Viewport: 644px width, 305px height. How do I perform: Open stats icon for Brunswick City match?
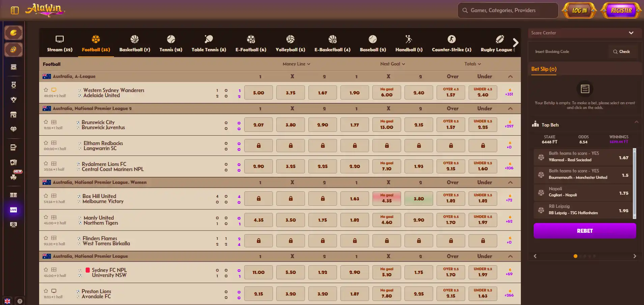click(54, 122)
